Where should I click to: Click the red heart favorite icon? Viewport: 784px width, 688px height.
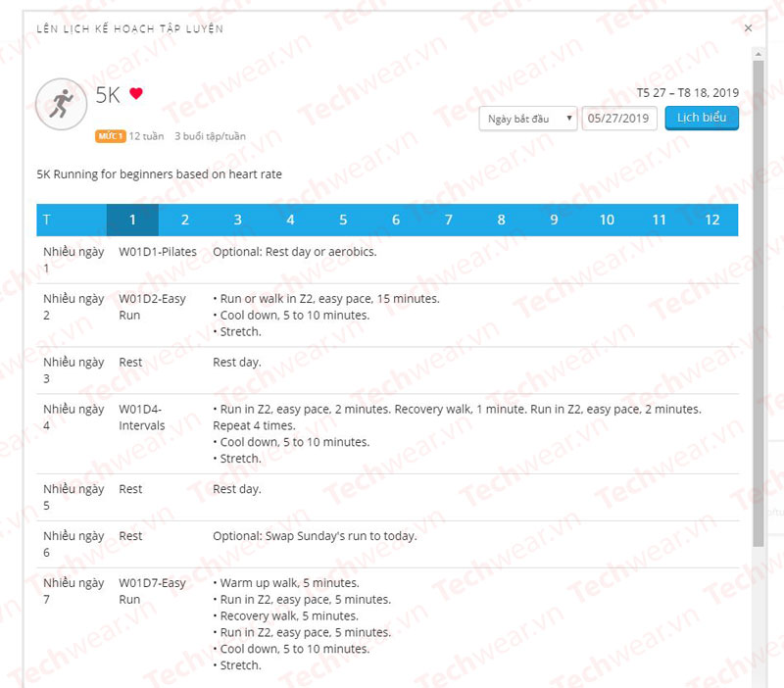136,93
